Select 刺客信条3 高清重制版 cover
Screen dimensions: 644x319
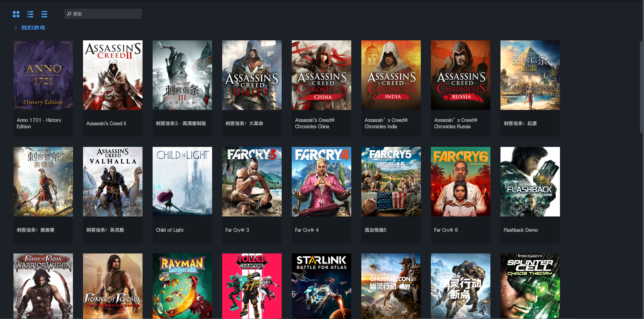coord(182,75)
